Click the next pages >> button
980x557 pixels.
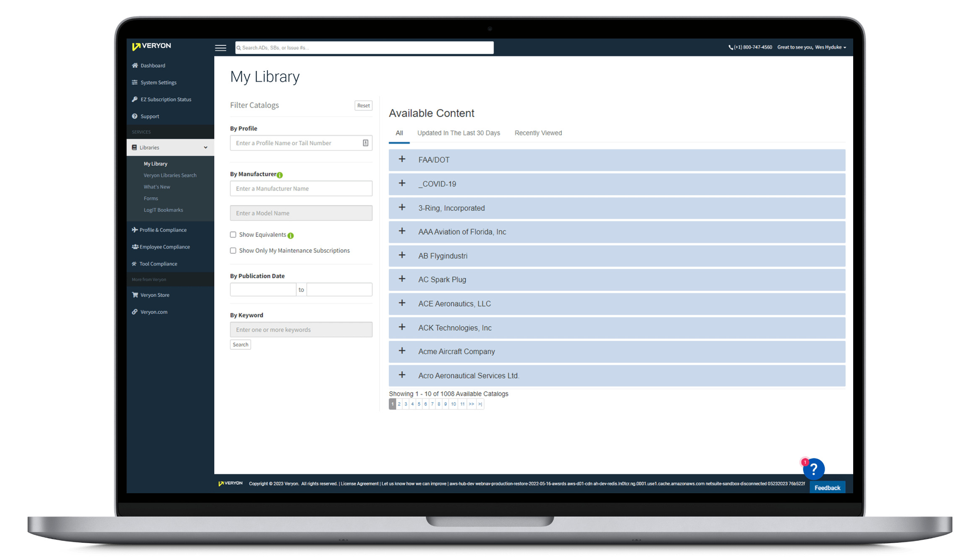click(471, 404)
